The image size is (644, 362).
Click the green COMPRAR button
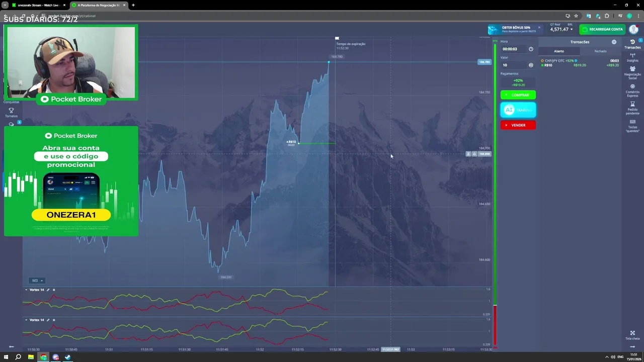(x=518, y=95)
